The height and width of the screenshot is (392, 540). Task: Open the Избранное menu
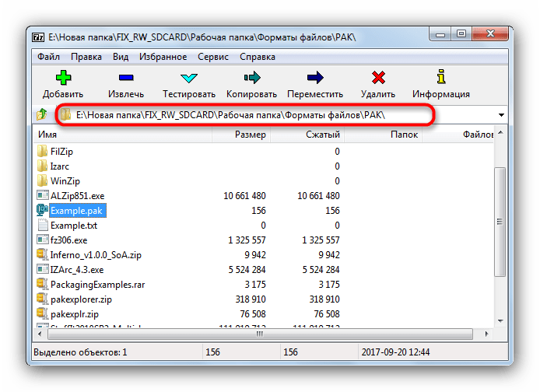(162, 57)
